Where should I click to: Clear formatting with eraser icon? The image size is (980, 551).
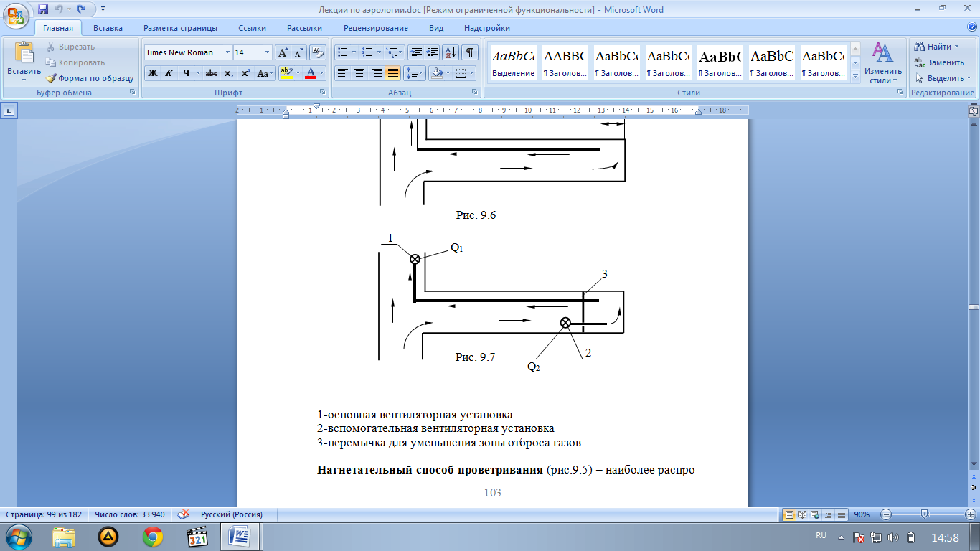pyautogui.click(x=318, y=52)
